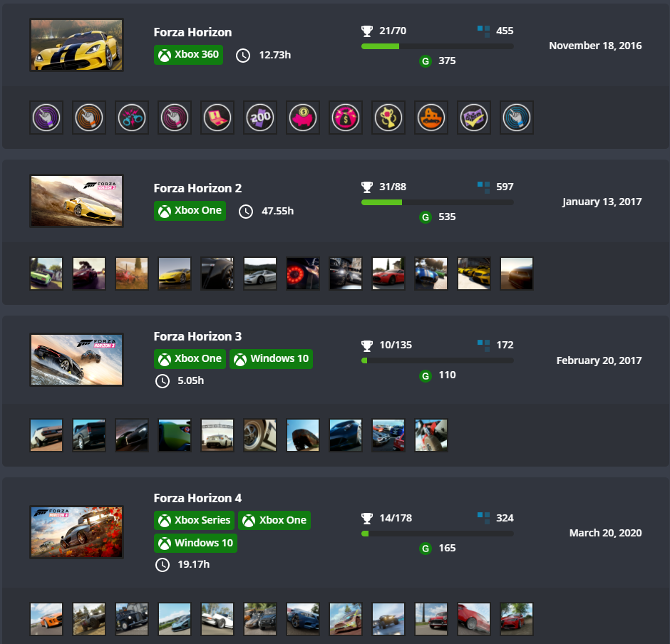The height and width of the screenshot is (644, 670).
Task: Select the blue handcuffs achievement icon
Action: point(132,118)
